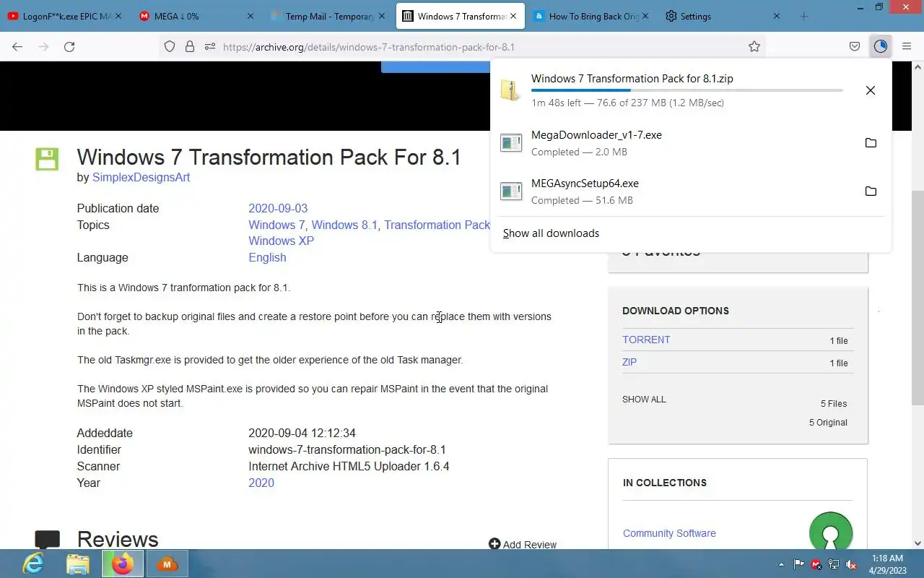Click the Transformation Pack topic link
Screen dimensions: 924x578
[x=437, y=225]
